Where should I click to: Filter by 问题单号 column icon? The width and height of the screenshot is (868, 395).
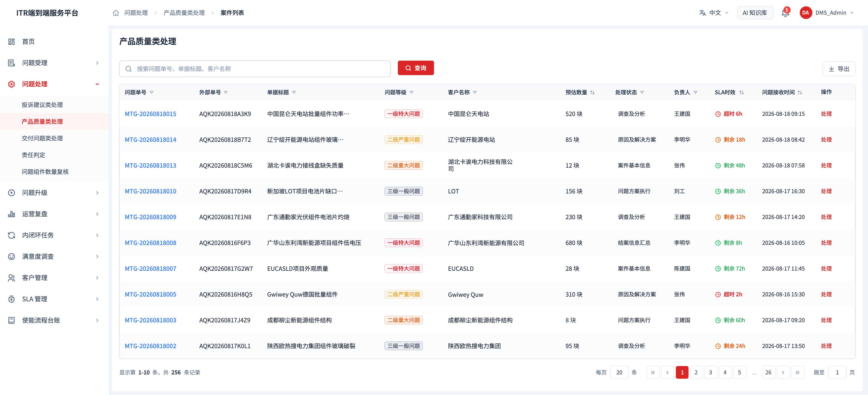(x=152, y=93)
